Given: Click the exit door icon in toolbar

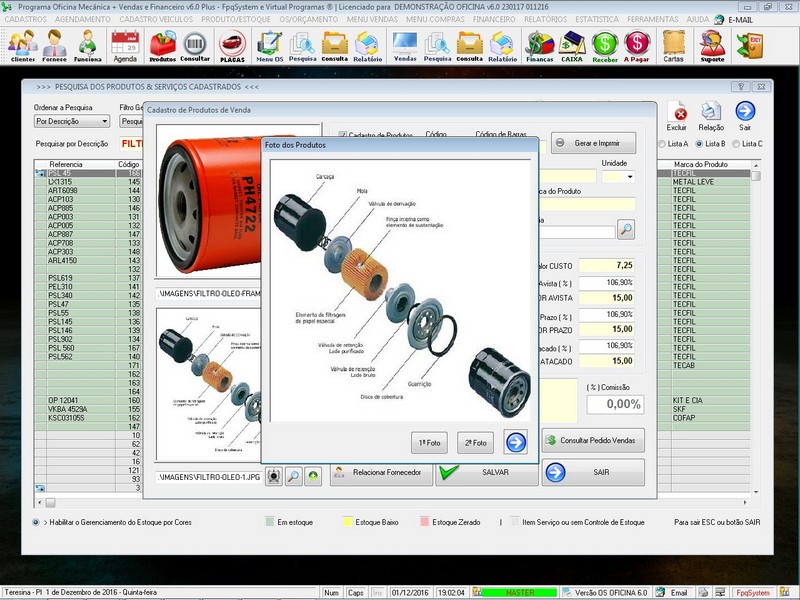Looking at the screenshot, I should point(749,45).
